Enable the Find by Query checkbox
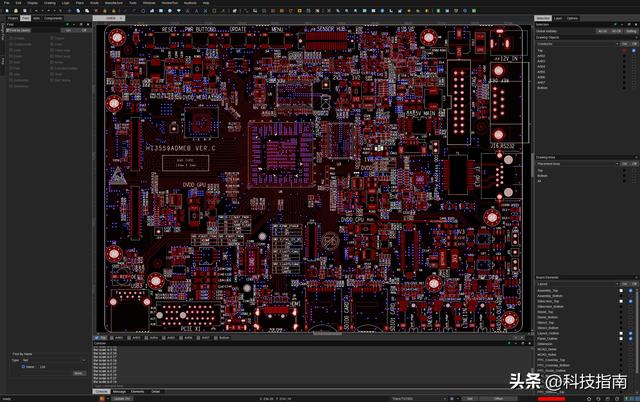Screen dimensions: 640x402 coord(8,30)
